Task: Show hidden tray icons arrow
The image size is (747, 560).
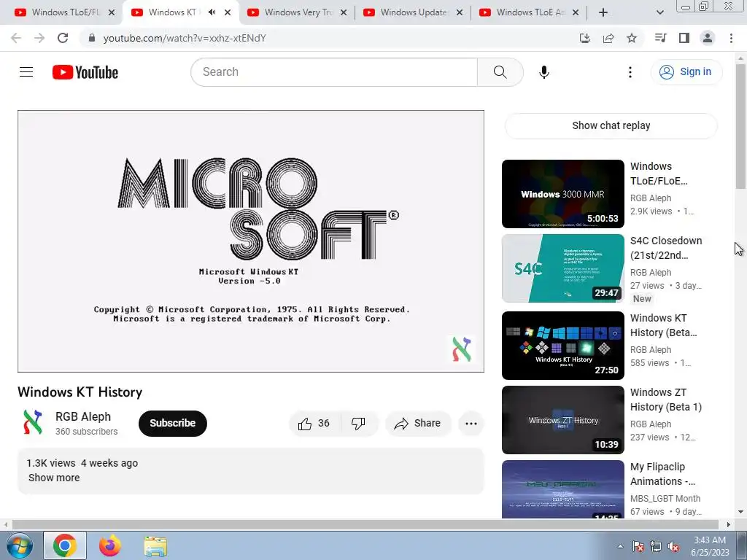Action: 620,546
